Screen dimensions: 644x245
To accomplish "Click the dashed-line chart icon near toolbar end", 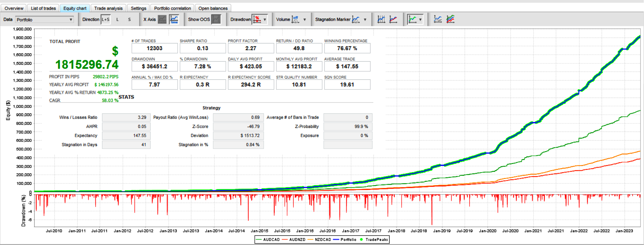I will (x=438, y=19).
